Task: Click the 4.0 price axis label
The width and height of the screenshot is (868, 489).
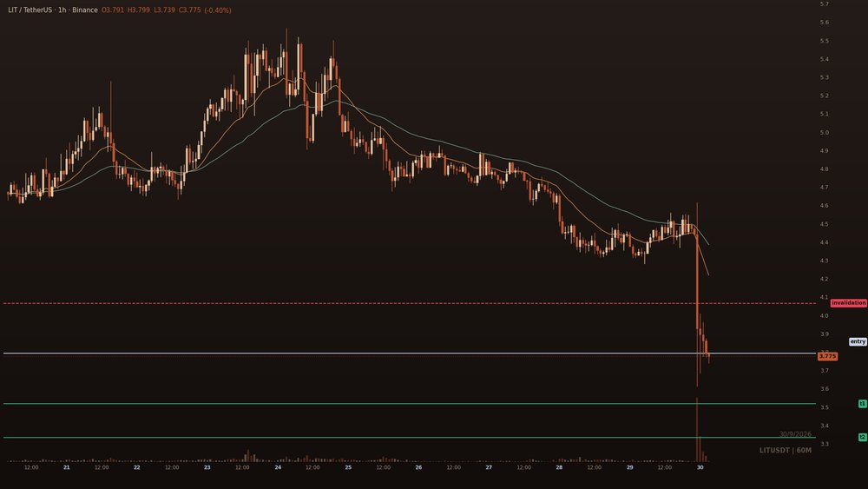Action: click(x=825, y=315)
